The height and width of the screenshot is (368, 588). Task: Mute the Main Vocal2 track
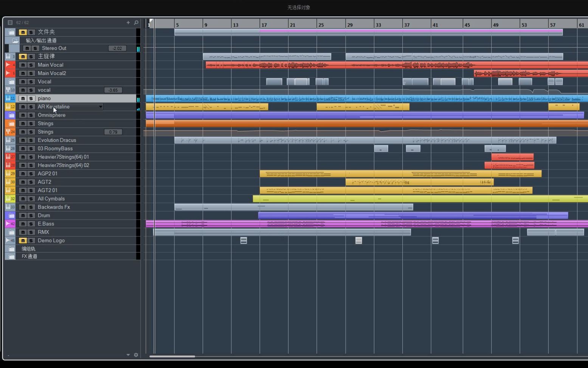(23, 73)
